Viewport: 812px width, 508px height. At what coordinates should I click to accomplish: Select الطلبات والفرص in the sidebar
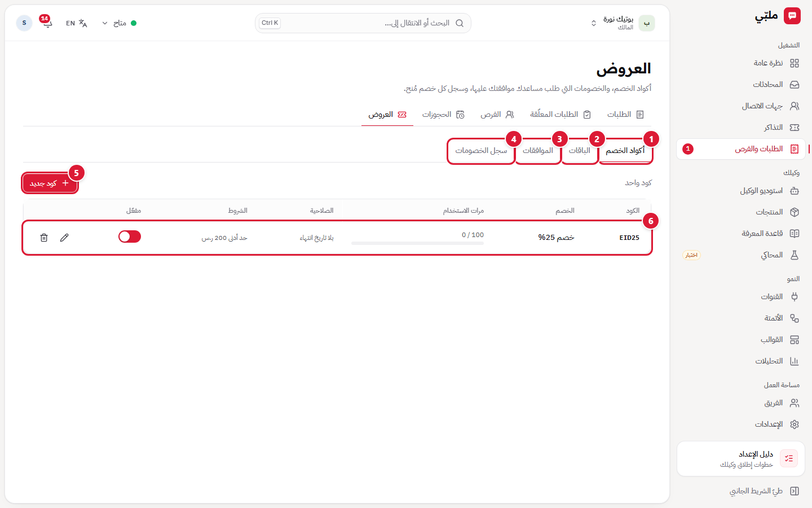(x=741, y=149)
